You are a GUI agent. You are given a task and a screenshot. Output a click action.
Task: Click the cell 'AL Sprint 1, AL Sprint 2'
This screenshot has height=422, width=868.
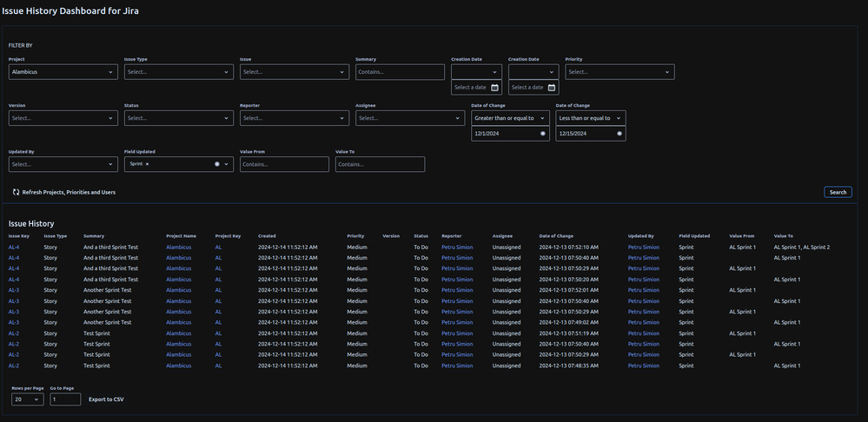[x=802, y=247]
